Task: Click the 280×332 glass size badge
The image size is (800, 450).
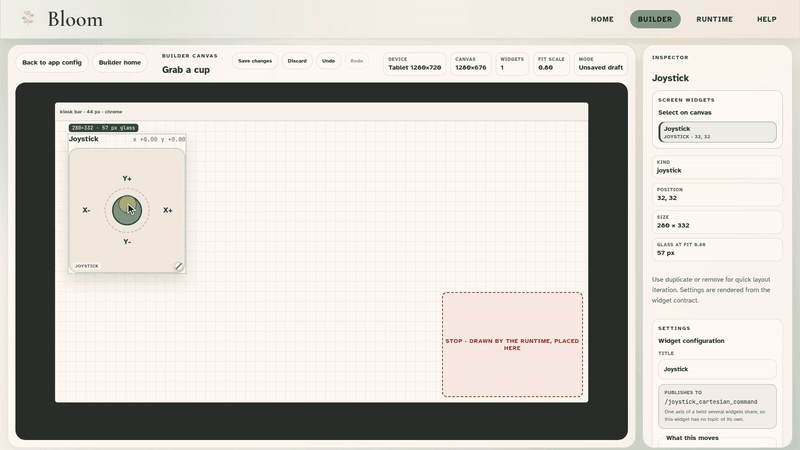Action: click(104, 128)
